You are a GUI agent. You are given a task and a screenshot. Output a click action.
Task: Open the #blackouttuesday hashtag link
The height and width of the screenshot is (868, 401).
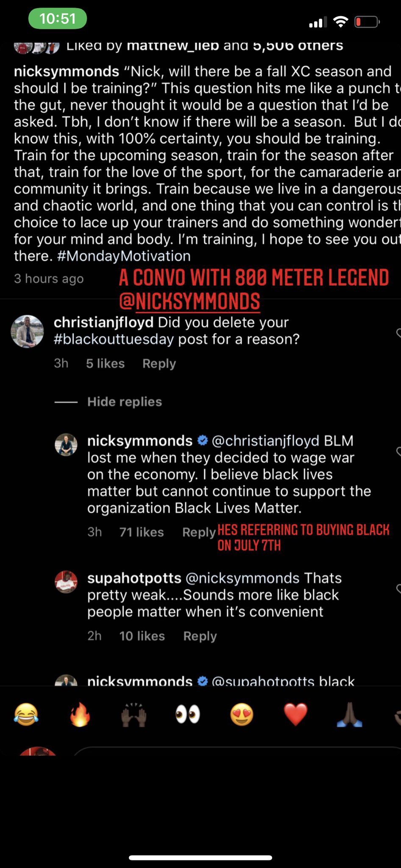[114, 339]
